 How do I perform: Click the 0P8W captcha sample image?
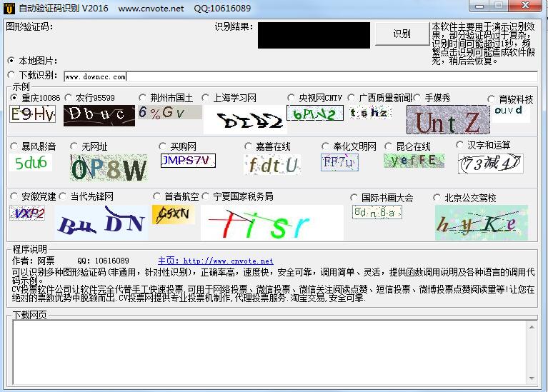[x=109, y=168]
